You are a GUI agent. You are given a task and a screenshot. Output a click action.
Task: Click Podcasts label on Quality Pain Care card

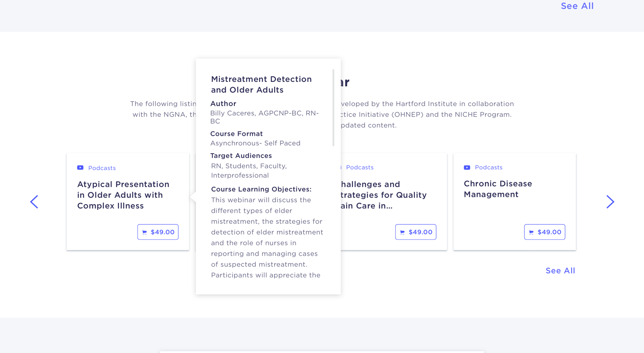click(x=360, y=167)
